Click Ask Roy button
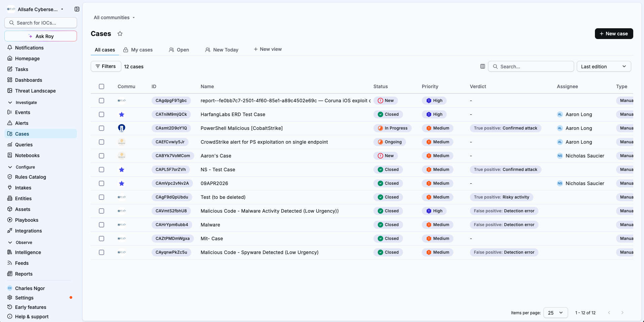Image resolution: width=644 pixels, height=322 pixels. click(x=41, y=36)
